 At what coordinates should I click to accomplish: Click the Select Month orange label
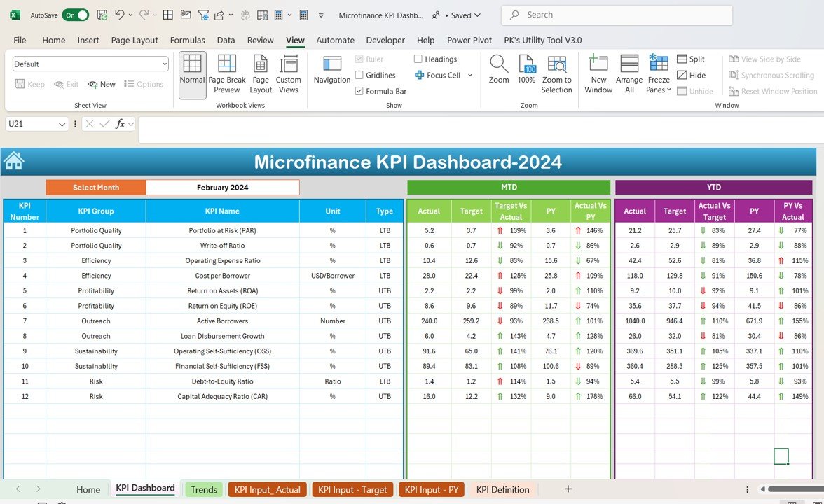click(95, 188)
